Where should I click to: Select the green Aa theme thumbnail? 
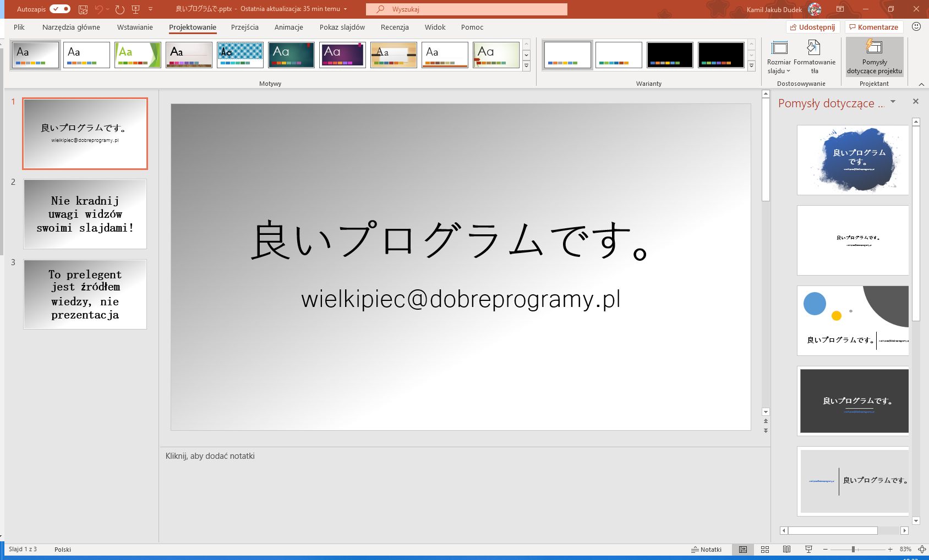138,55
